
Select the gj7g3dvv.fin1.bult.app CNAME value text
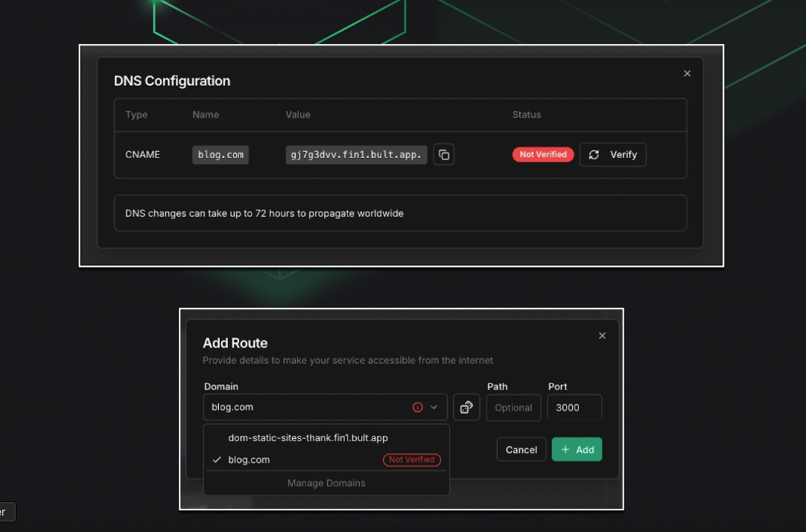tap(356, 155)
